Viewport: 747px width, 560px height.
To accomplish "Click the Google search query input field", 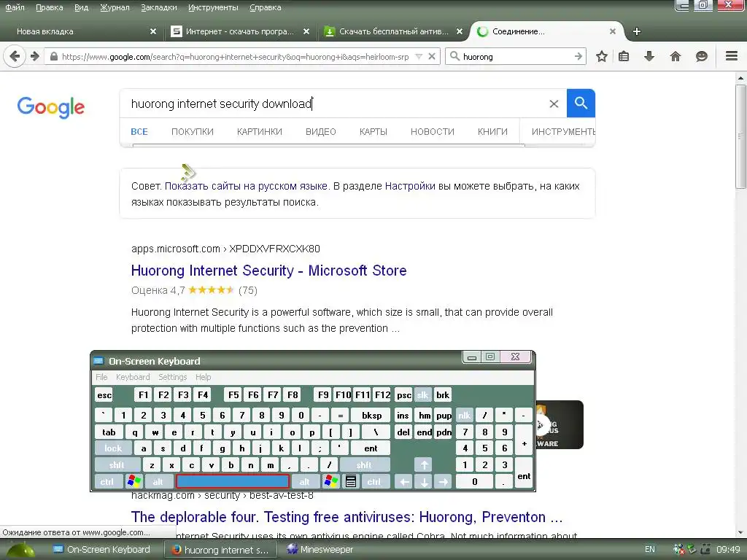I will (333, 104).
